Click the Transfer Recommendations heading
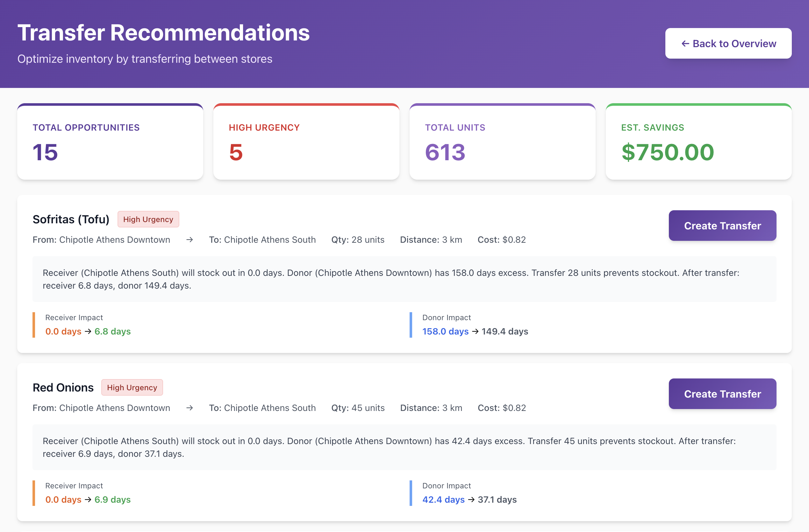Image resolution: width=809 pixels, height=532 pixels. (163, 33)
